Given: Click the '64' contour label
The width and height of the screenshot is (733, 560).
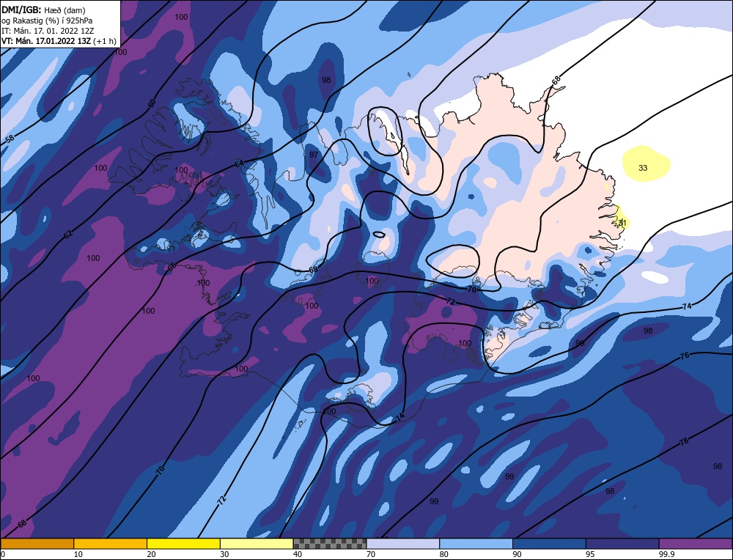Looking at the screenshot, I should (240, 163).
